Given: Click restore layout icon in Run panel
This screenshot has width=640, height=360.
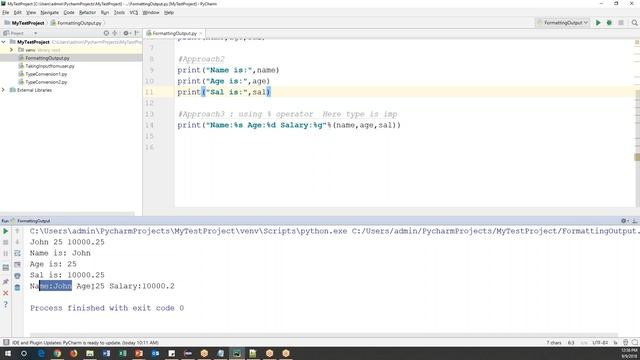Looking at the screenshot, I should [x=6, y=268].
